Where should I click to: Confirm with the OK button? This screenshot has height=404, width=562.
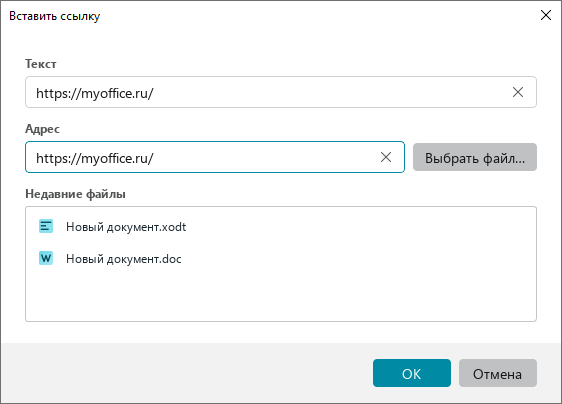pyautogui.click(x=411, y=373)
